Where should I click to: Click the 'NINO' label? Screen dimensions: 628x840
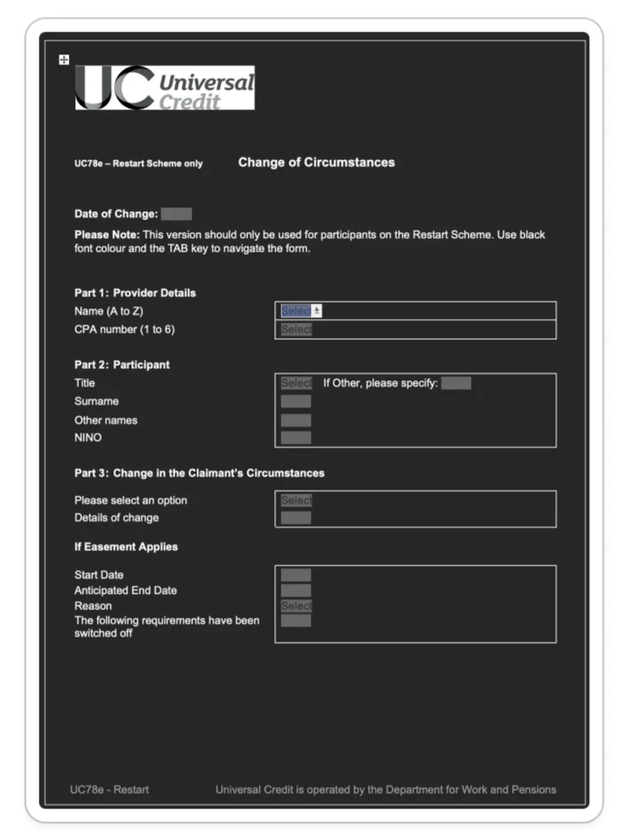88,438
